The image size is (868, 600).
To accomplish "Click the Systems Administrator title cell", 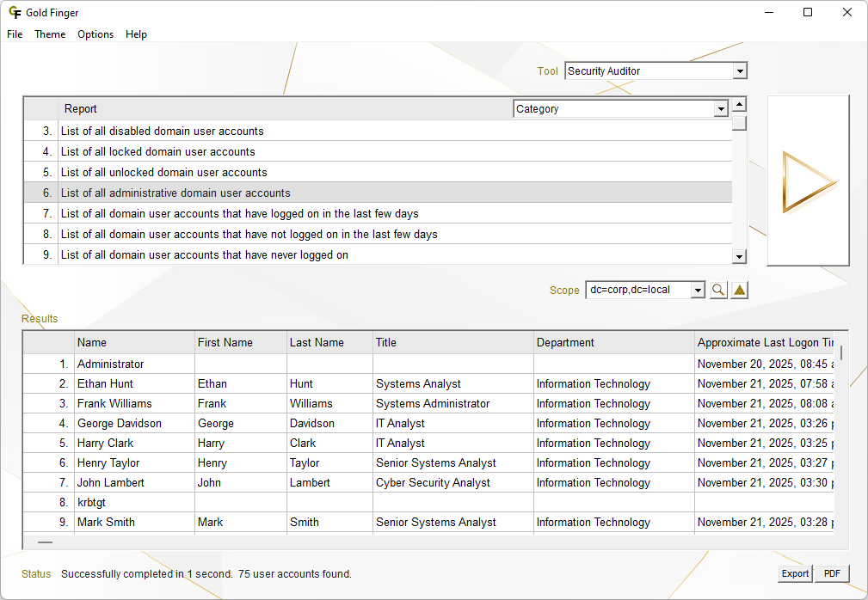I will [x=453, y=404].
